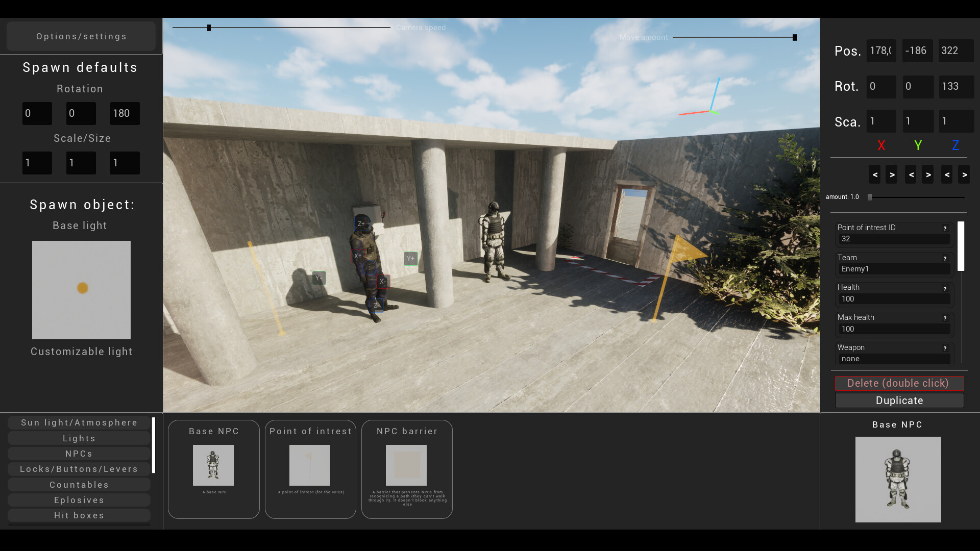Open Locks/Buttons/Levers category
980x551 pixels.
coord(79,469)
